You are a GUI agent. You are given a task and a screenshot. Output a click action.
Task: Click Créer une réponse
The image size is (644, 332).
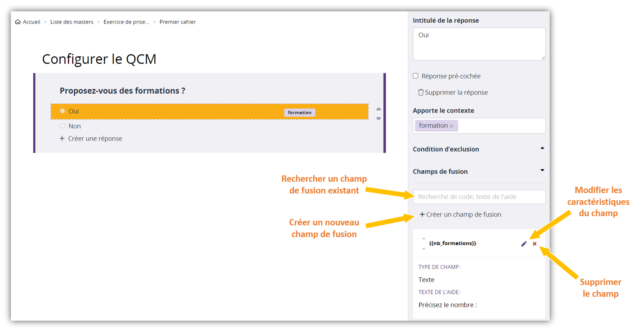tap(91, 139)
